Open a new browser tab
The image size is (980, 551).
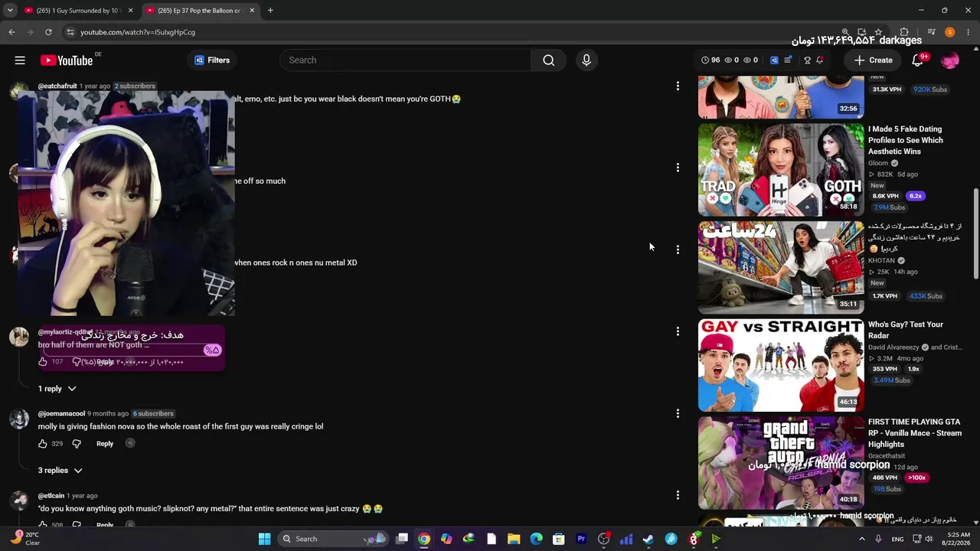click(270, 11)
